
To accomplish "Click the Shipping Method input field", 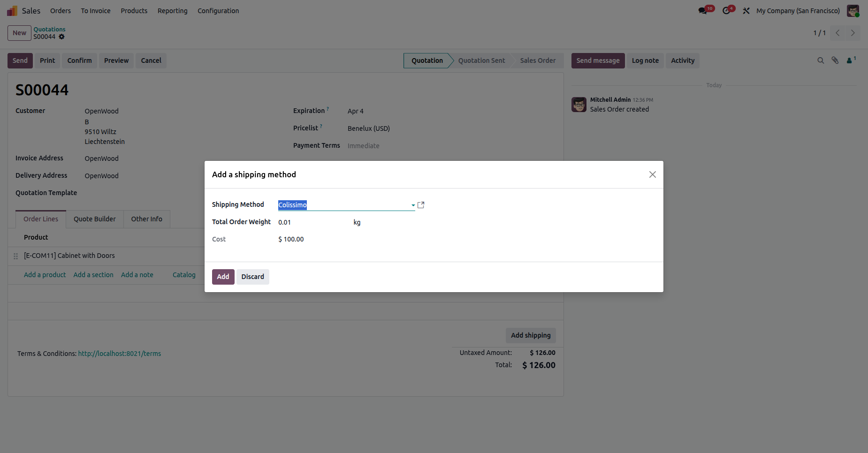I will point(343,205).
